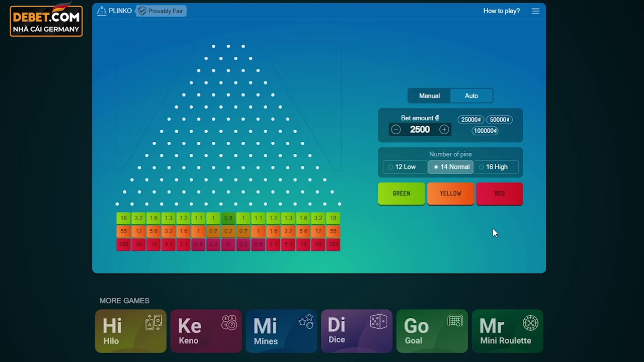Select the 12 Low pins option
This screenshot has width=644, height=362.
(405, 167)
